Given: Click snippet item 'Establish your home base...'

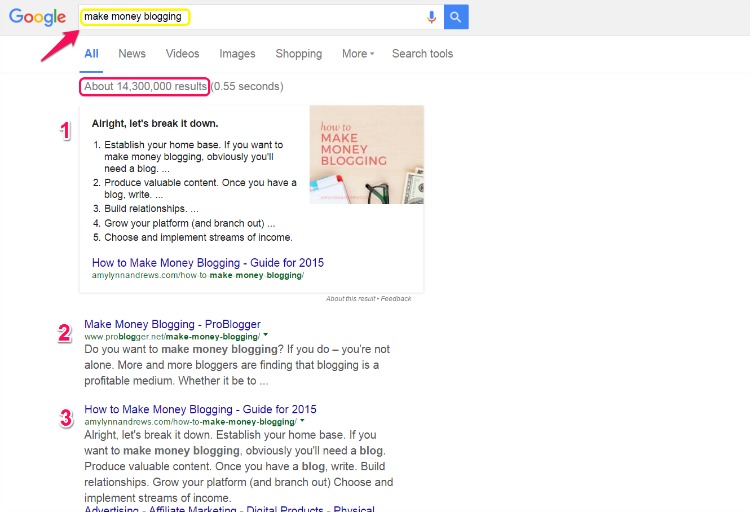Looking at the screenshot, I should (193, 156).
